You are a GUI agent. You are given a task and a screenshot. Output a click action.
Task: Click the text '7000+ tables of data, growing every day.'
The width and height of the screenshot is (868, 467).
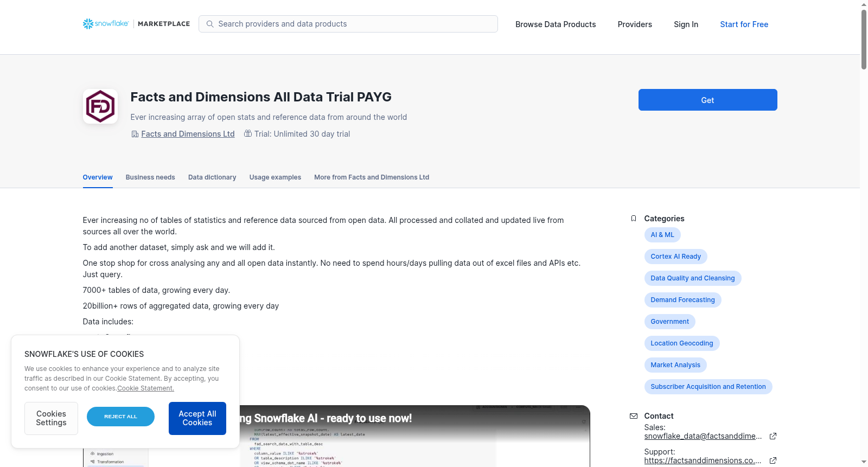(156, 290)
